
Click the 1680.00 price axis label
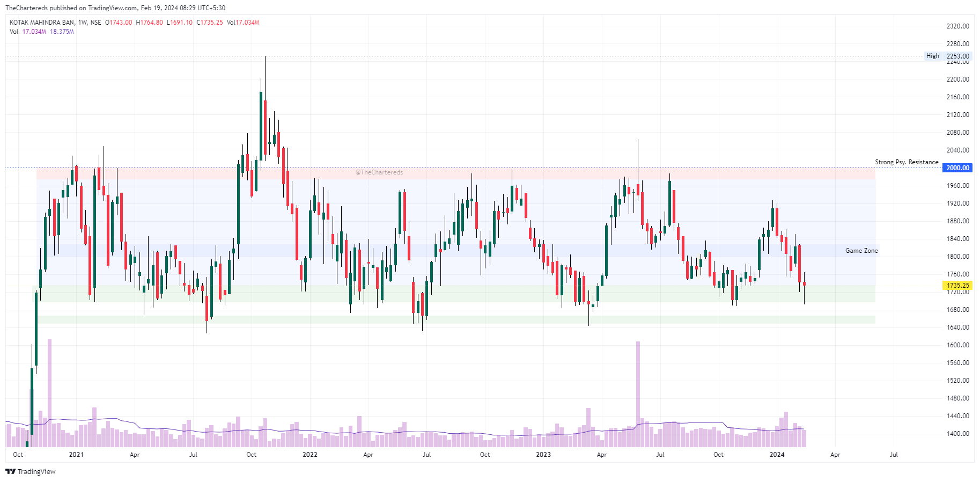(957, 310)
